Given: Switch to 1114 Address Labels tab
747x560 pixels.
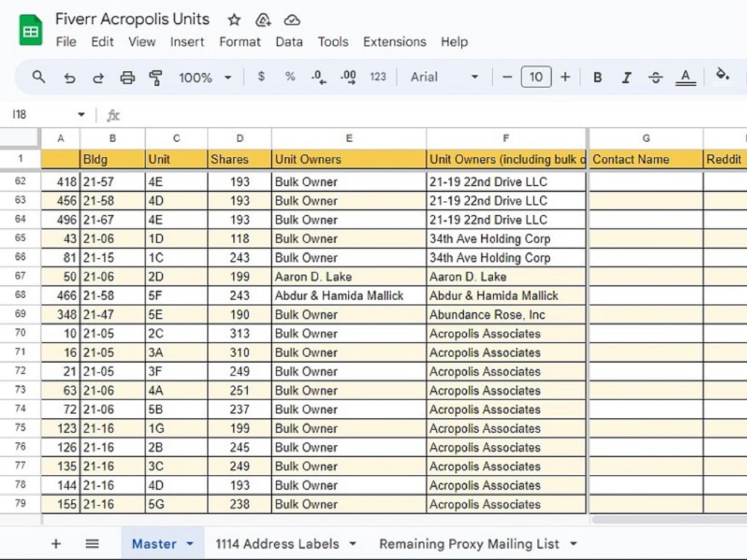Looking at the screenshot, I should (277, 544).
